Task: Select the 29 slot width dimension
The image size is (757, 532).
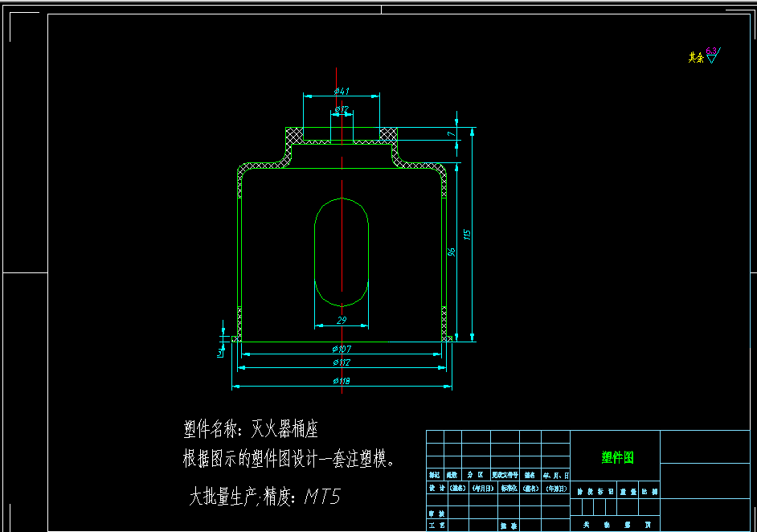Action: tap(342, 320)
